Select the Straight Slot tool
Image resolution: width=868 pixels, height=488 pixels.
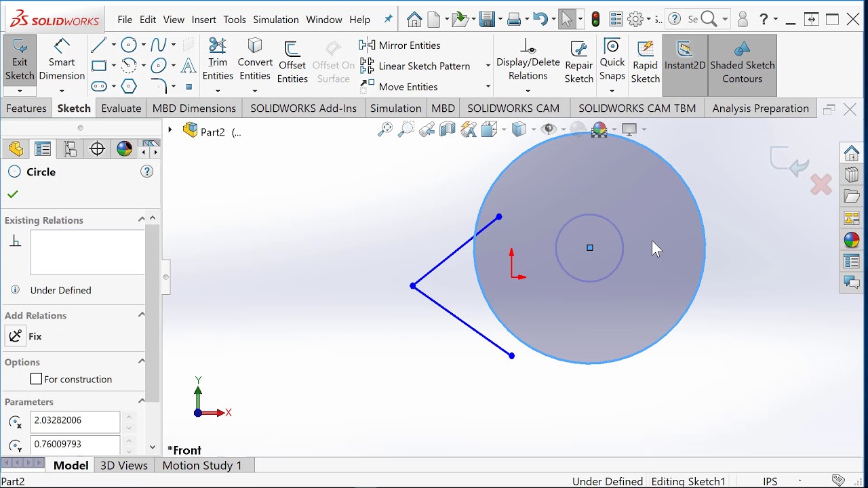99,86
